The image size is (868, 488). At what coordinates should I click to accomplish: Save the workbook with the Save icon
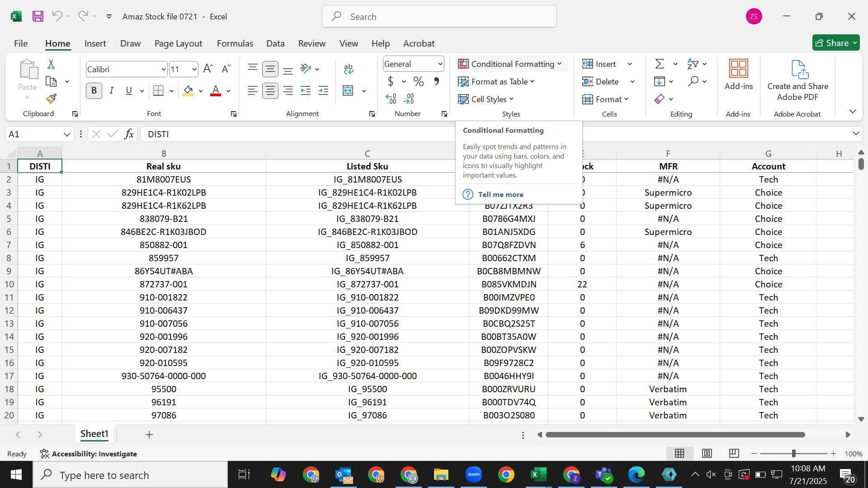click(x=38, y=16)
